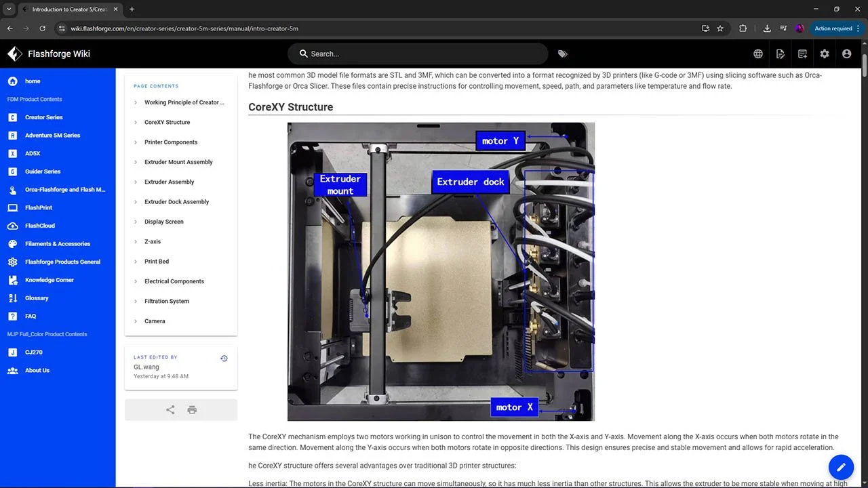868x488 pixels.
Task: Click the blue edit pencil floating button
Action: (841, 467)
